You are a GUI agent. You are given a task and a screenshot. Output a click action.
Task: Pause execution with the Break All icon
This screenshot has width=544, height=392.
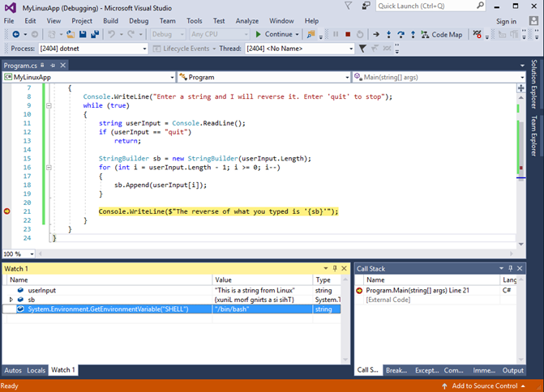(336, 34)
